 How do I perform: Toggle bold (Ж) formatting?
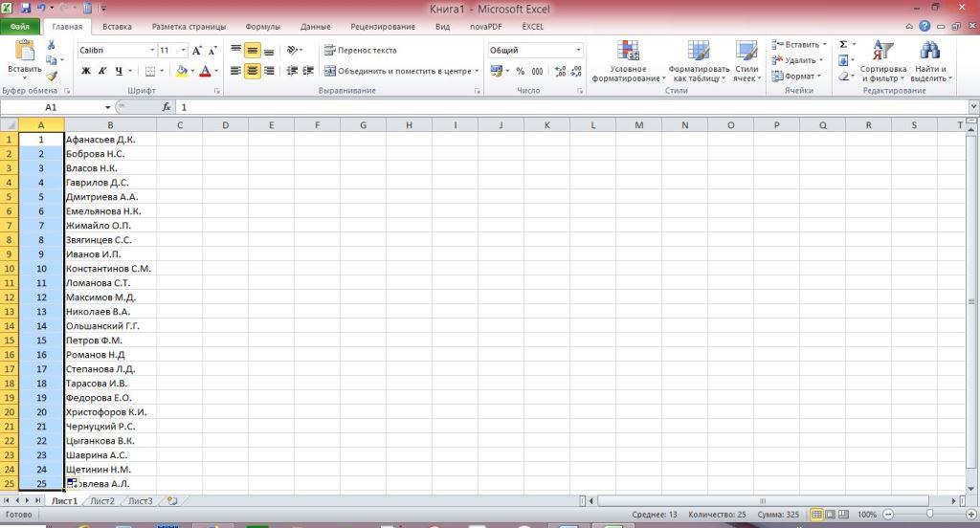(x=86, y=71)
